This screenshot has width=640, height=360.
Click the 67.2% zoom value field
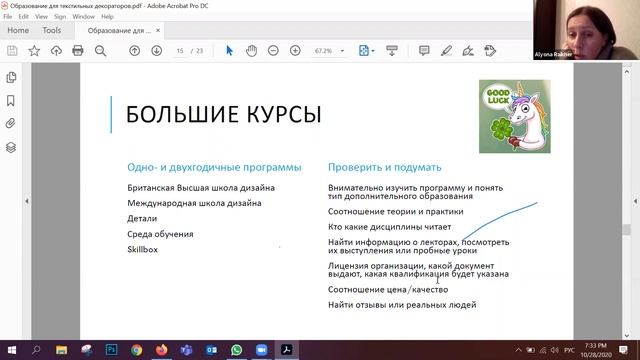(x=323, y=51)
